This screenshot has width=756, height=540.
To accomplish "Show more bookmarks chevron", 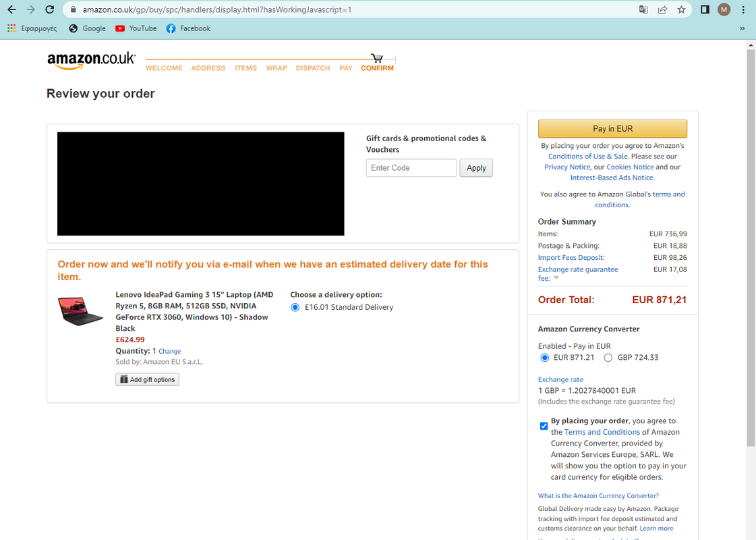I will [742, 28].
